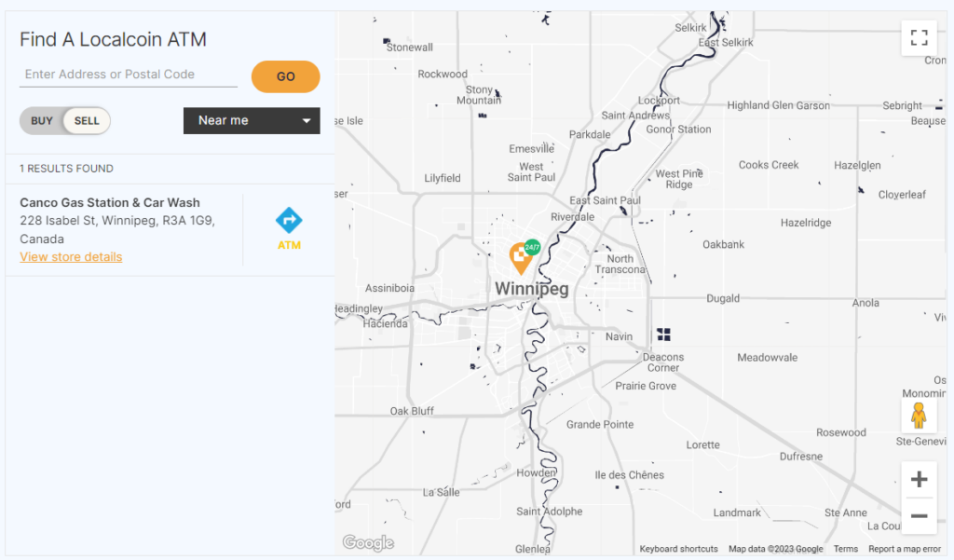Click the 228 Isabel St address text
This screenshot has width=954, height=560.
click(117, 229)
